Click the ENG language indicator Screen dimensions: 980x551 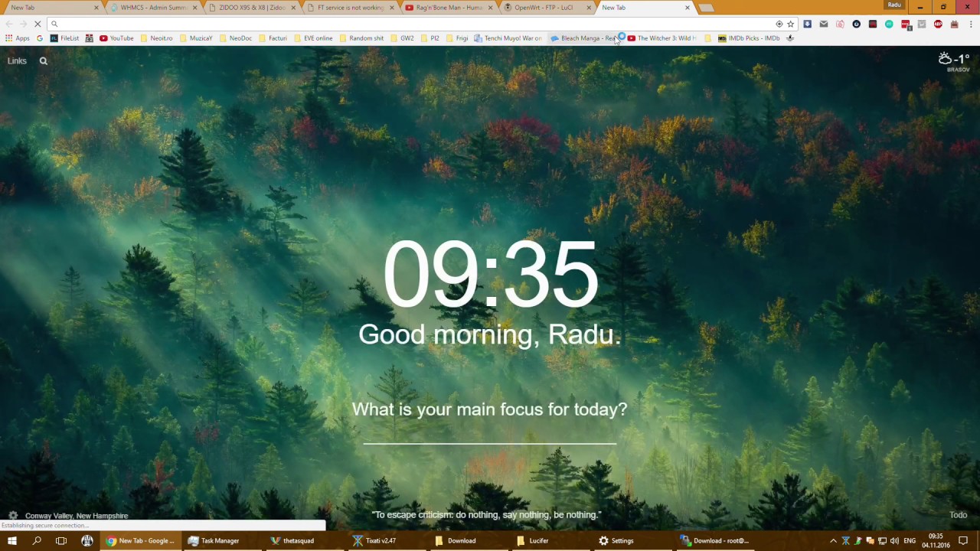910,541
